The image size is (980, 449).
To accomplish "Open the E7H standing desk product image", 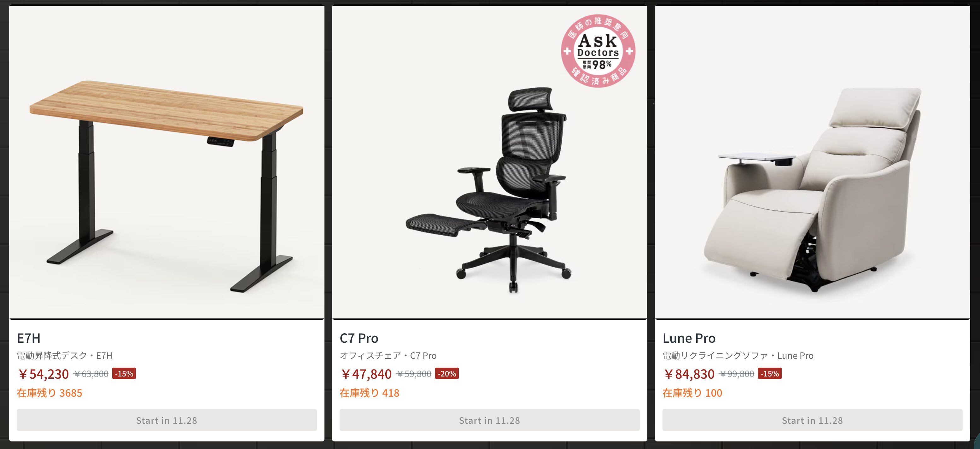I will (166, 162).
